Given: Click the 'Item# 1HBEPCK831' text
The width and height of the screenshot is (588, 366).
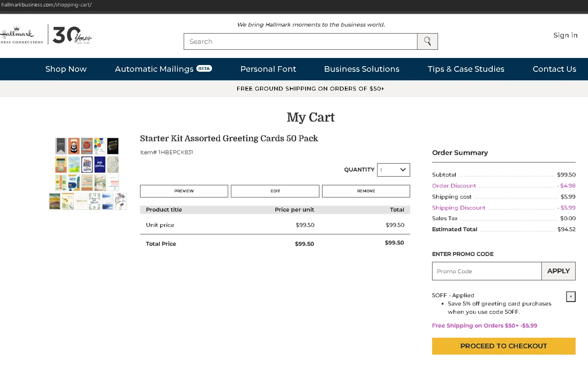Looking at the screenshot, I should [x=167, y=152].
